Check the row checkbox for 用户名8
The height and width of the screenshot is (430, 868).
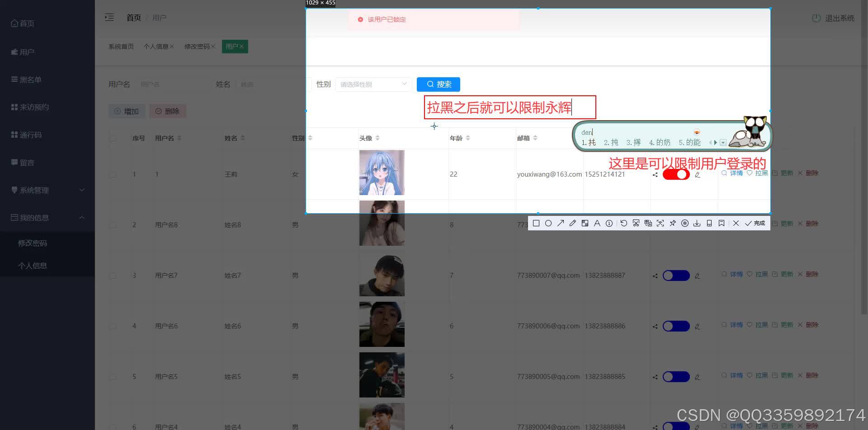[113, 225]
